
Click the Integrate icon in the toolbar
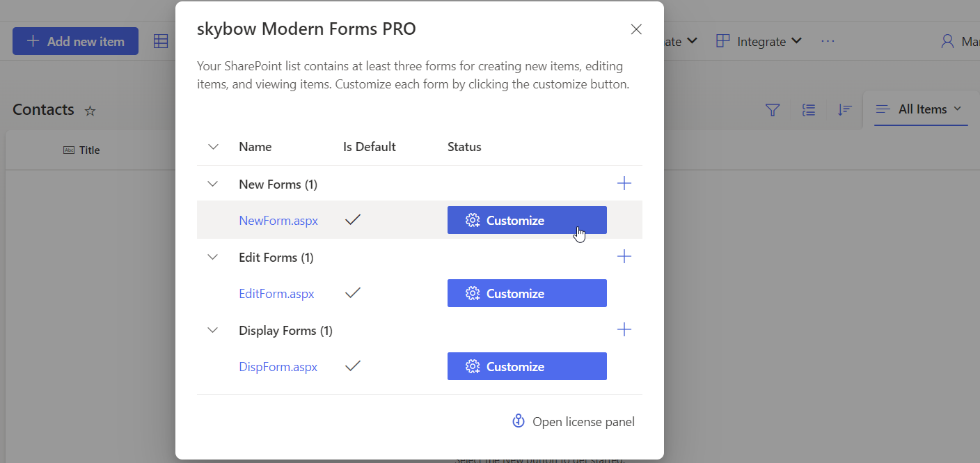pos(723,41)
